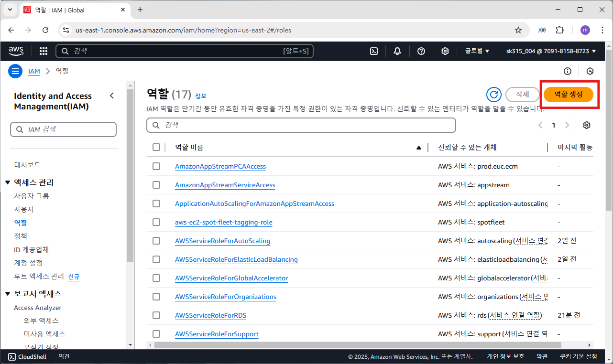Open the Chrome three-dot menu
Image resolution: width=613 pixels, height=364 pixels.
pyautogui.click(x=602, y=30)
